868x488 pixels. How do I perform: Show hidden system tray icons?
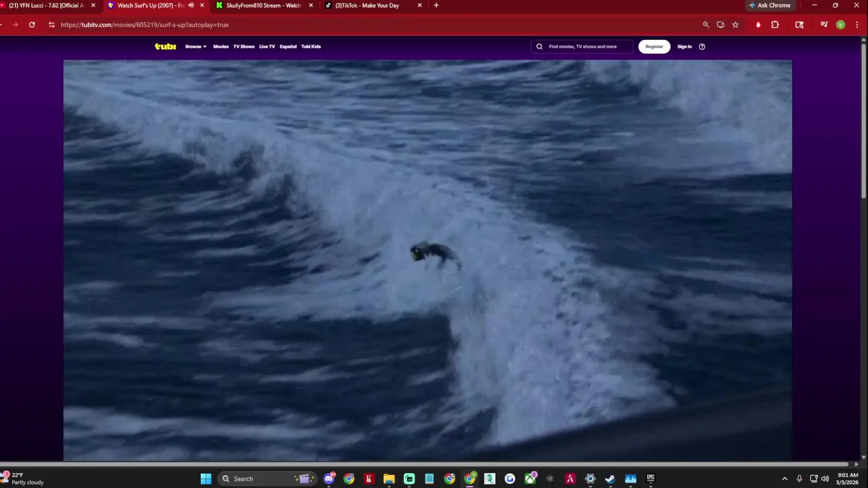pos(785,479)
